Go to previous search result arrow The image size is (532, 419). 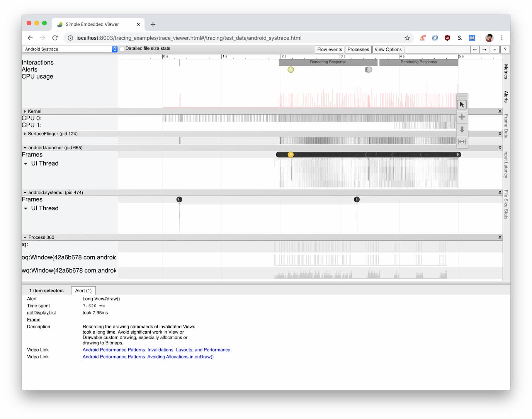click(x=475, y=49)
